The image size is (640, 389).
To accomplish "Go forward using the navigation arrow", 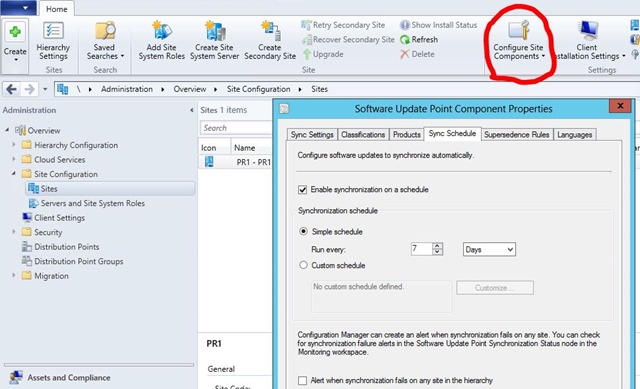I will pyautogui.click(x=29, y=89).
